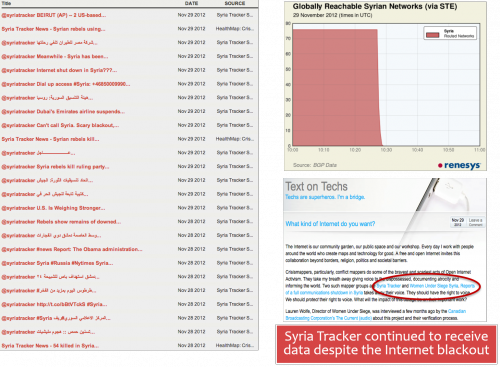Open 'U.S. Is Weighing Stronger' tweet
This screenshot has width=500, height=367.
(53, 208)
